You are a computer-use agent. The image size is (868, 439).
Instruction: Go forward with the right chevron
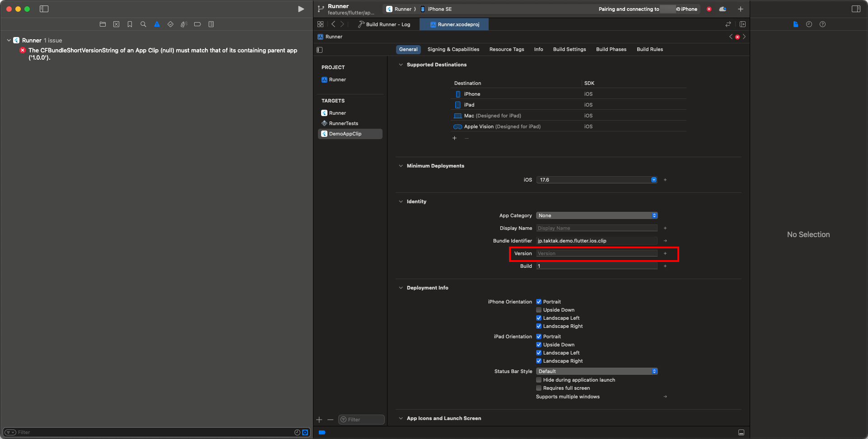click(x=342, y=24)
